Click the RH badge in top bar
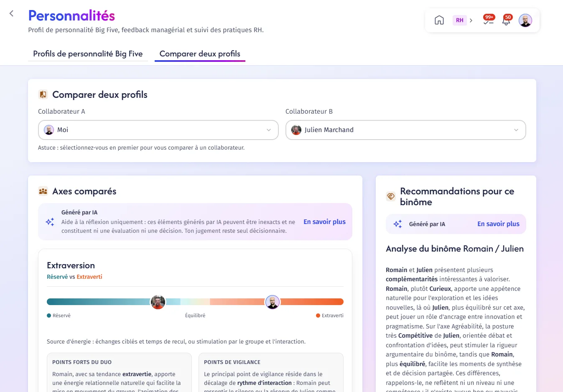 point(460,20)
